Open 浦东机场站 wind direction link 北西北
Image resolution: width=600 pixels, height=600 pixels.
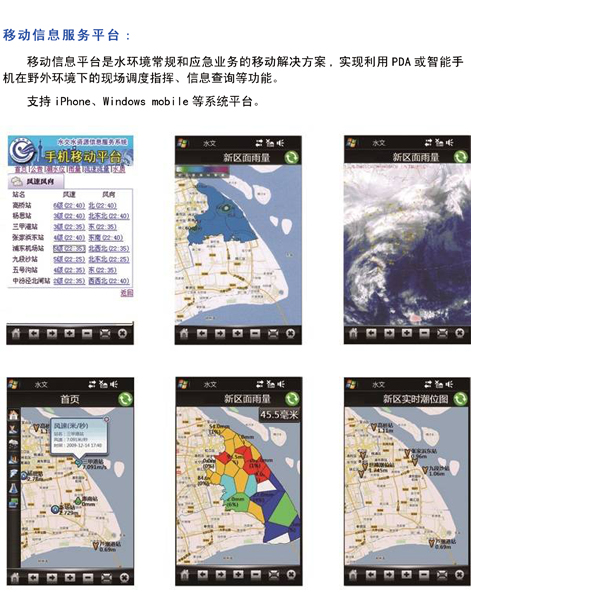(107, 248)
